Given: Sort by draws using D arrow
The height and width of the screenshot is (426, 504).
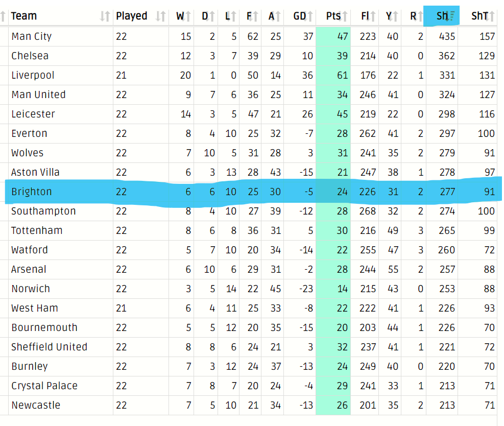Looking at the screenshot, I should [x=211, y=16].
